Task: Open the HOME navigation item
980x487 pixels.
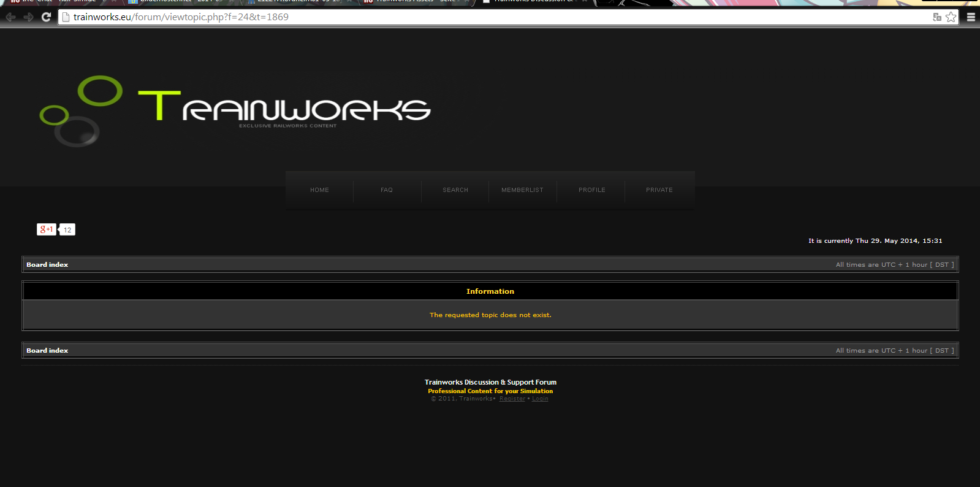Action: (x=319, y=190)
